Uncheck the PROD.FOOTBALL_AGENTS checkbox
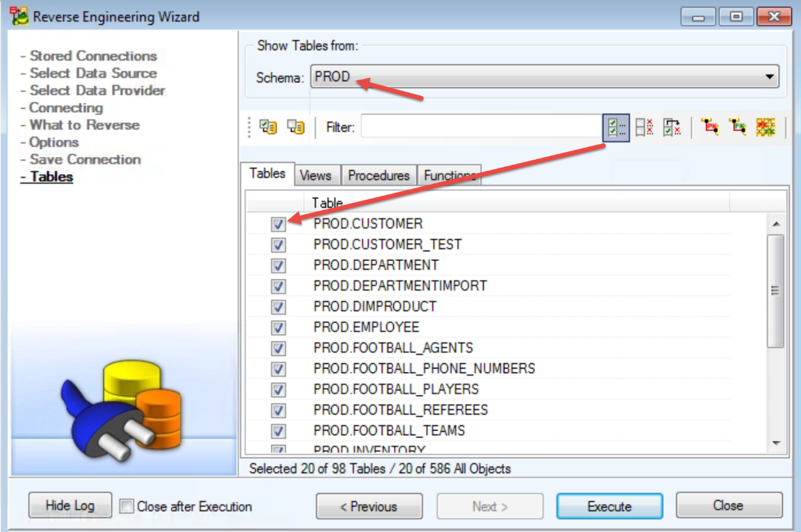This screenshot has height=532, width=801. (279, 348)
